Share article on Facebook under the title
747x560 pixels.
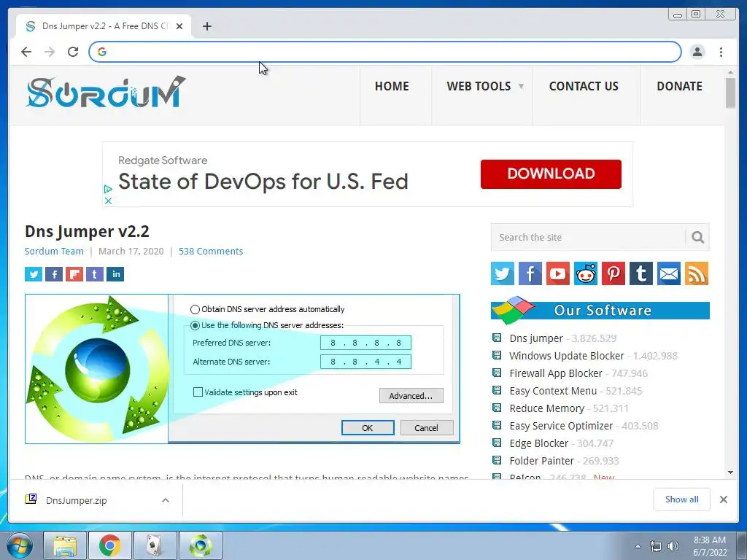coord(54,274)
